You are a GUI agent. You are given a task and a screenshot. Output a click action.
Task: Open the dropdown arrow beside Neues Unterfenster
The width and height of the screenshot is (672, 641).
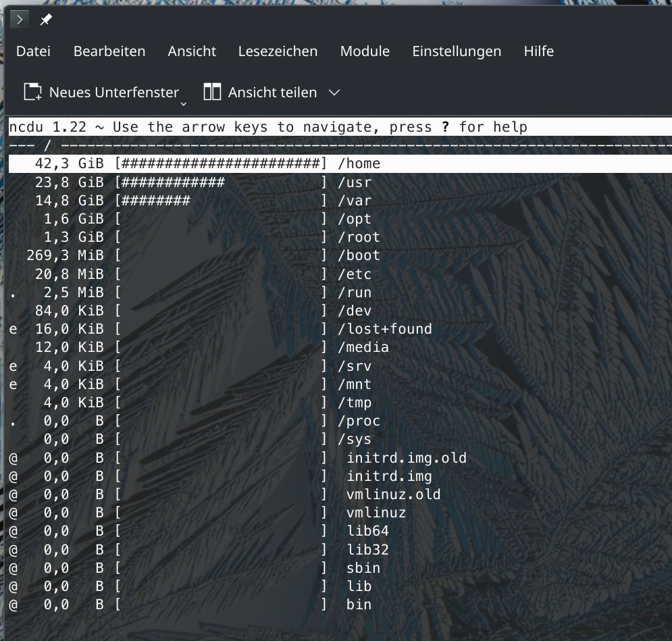coord(183,104)
